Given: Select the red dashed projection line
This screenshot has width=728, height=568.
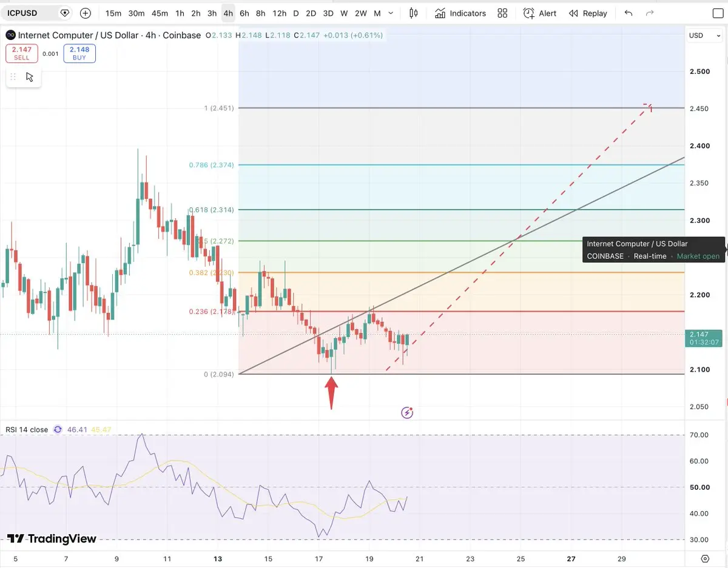Looking at the screenshot, I should coord(519,237).
